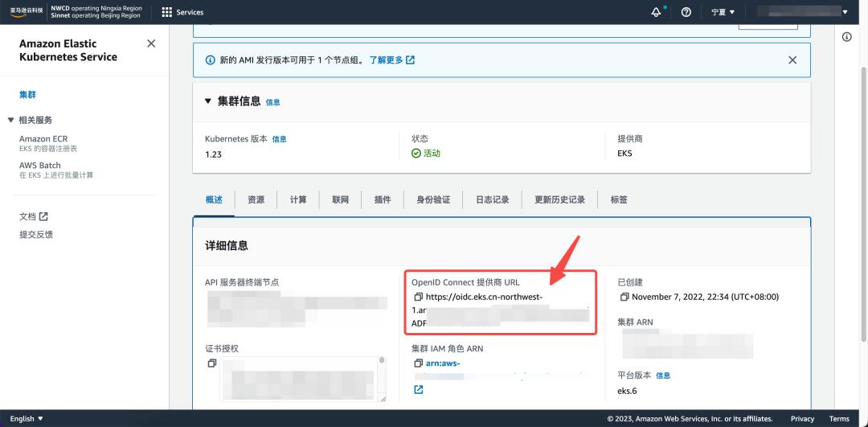Screen dimensions: 868x427
Task: Open AWS Batch link
Action: 40,165
